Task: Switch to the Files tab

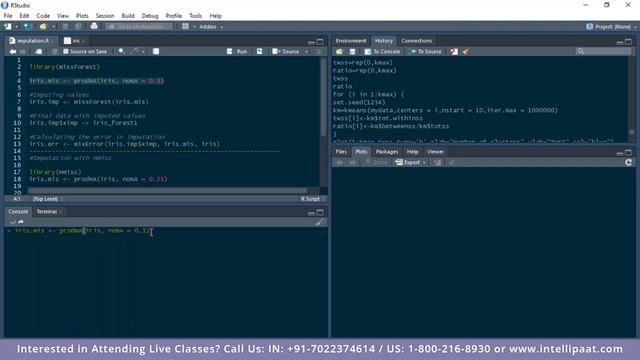Action: [341, 152]
